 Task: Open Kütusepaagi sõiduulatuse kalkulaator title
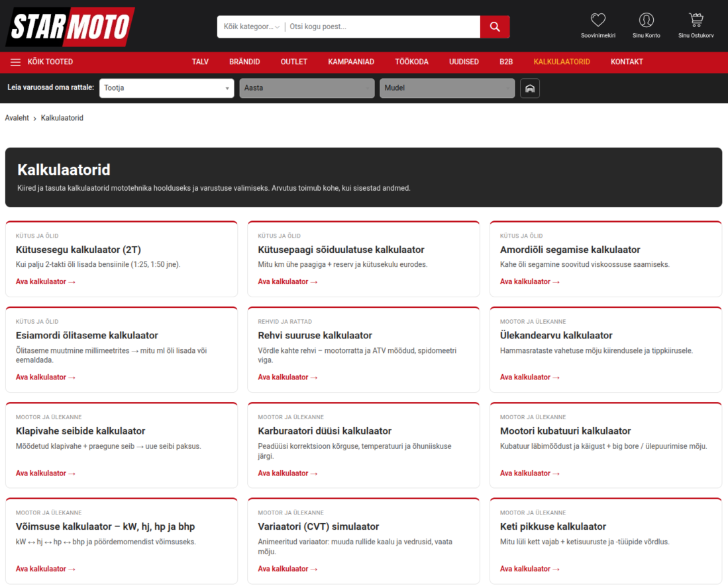(341, 250)
